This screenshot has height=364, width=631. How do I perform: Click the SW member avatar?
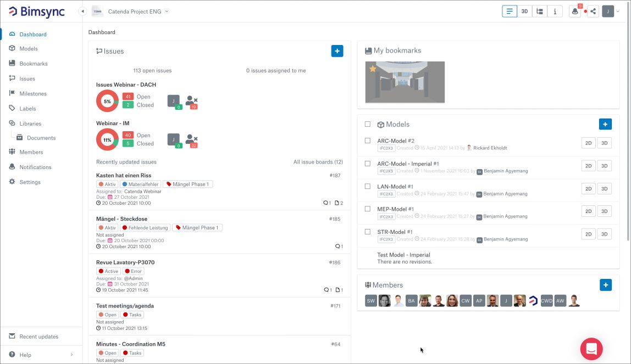tap(371, 300)
